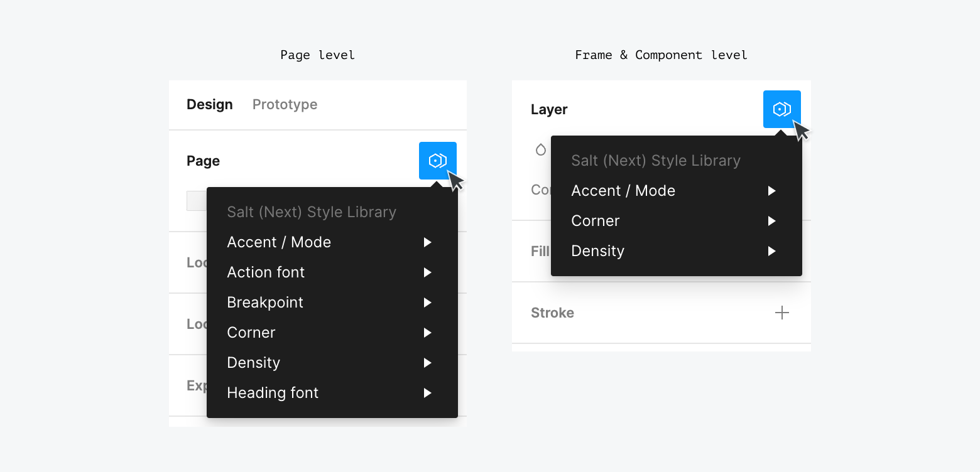Expand Density in the frame-level menu

pos(772,251)
